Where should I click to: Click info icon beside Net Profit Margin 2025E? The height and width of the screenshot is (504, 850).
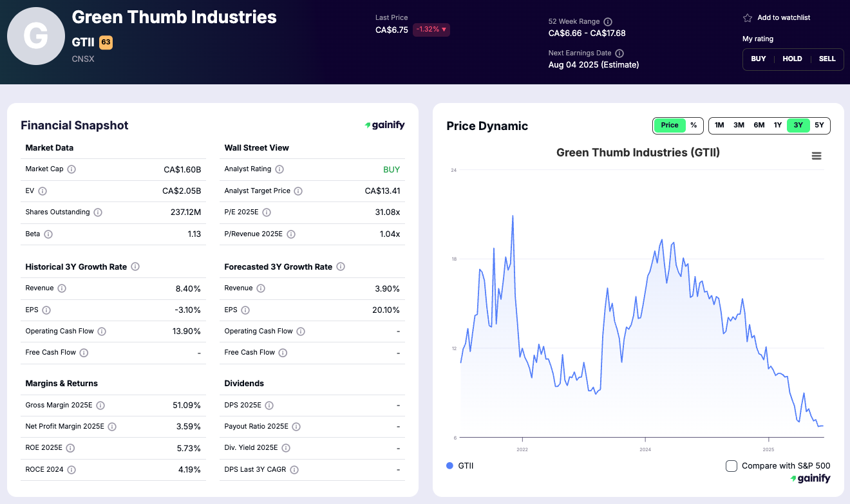112,427
